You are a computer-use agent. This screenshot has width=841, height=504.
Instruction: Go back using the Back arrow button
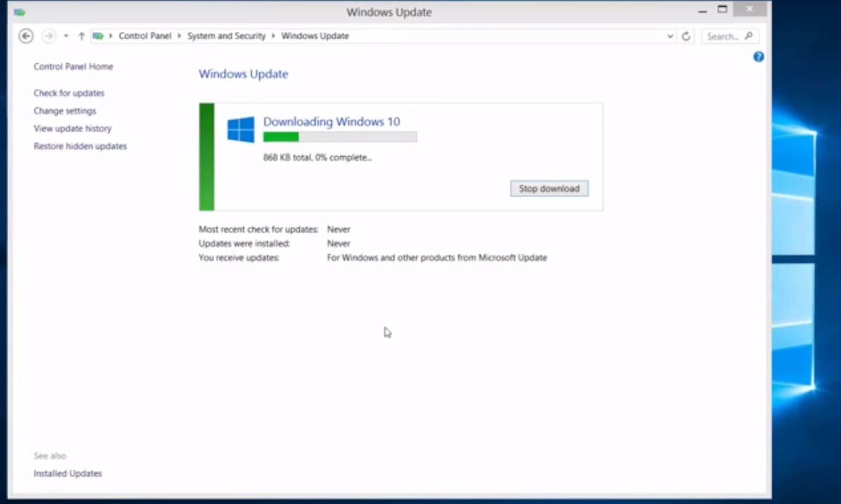click(26, 36)
